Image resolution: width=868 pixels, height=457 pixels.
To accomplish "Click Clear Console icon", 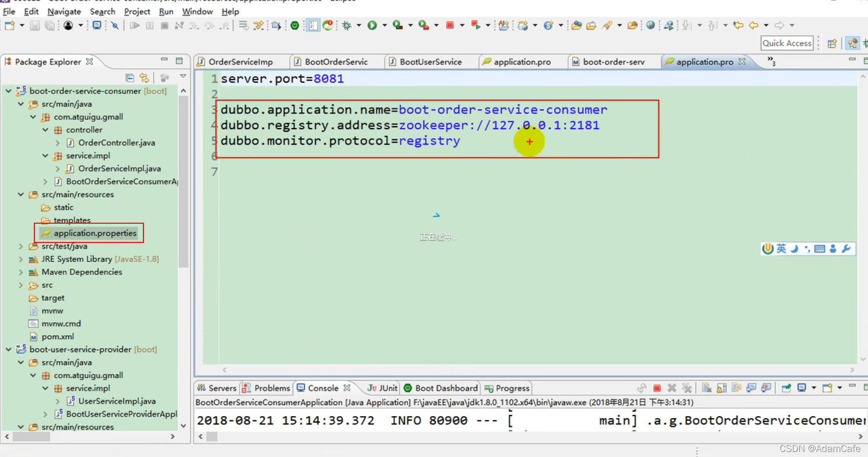I will (707, 388).
